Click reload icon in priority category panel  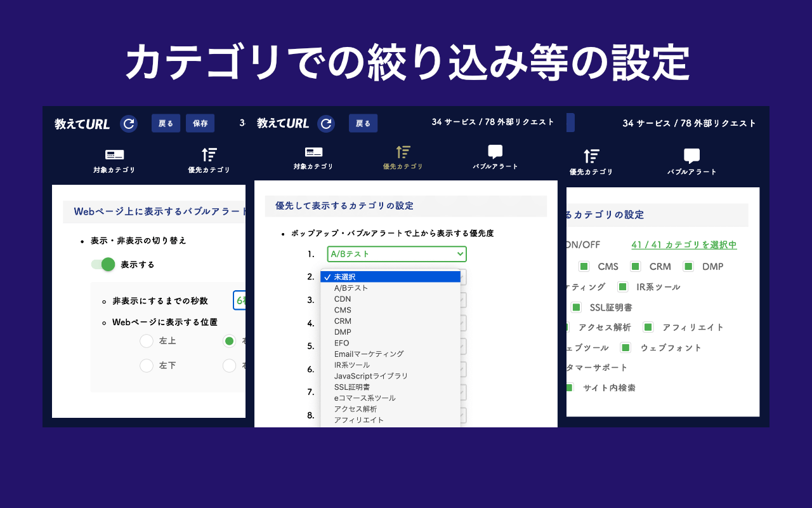point(326,123)
